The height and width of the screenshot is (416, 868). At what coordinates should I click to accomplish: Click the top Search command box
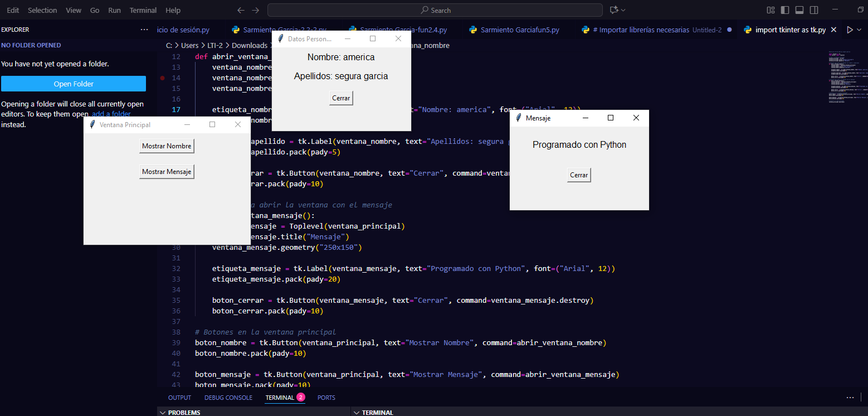435,10
